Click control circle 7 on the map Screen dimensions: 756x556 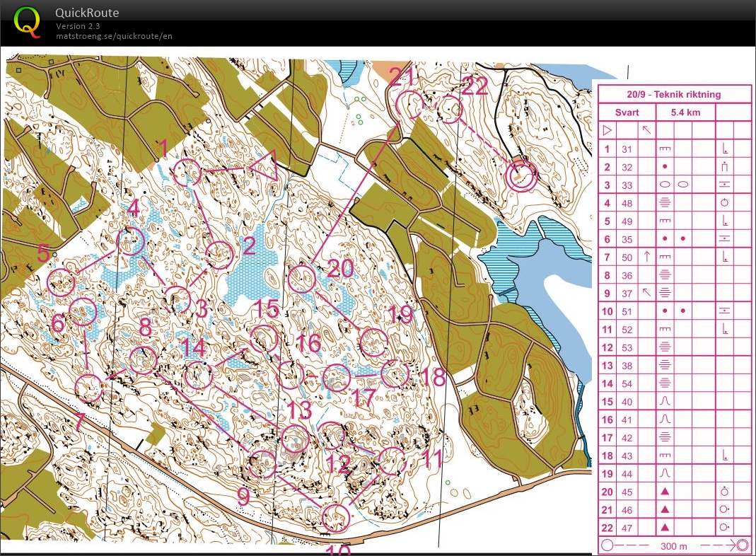[89, 388]
